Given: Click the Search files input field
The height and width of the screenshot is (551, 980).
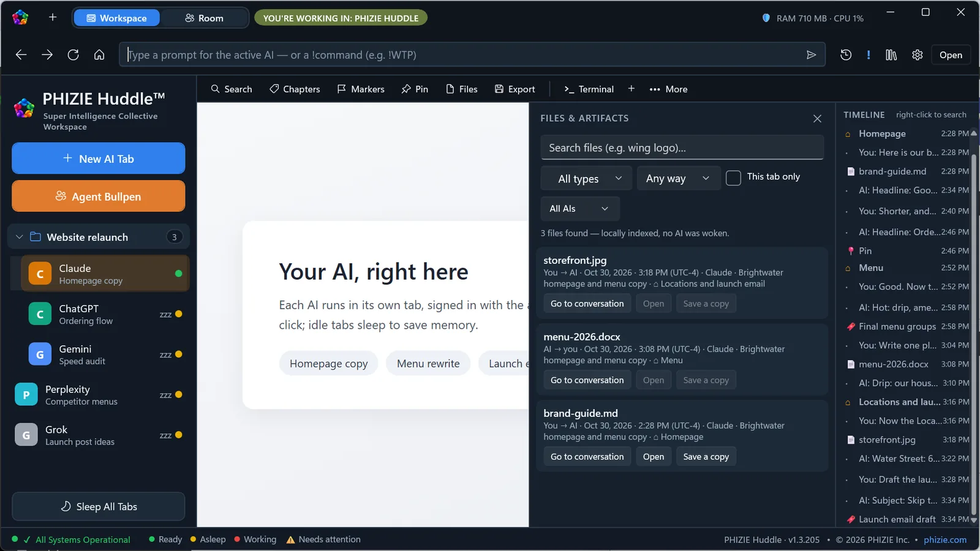Looking at the screenshot, I should pos(682,148).
